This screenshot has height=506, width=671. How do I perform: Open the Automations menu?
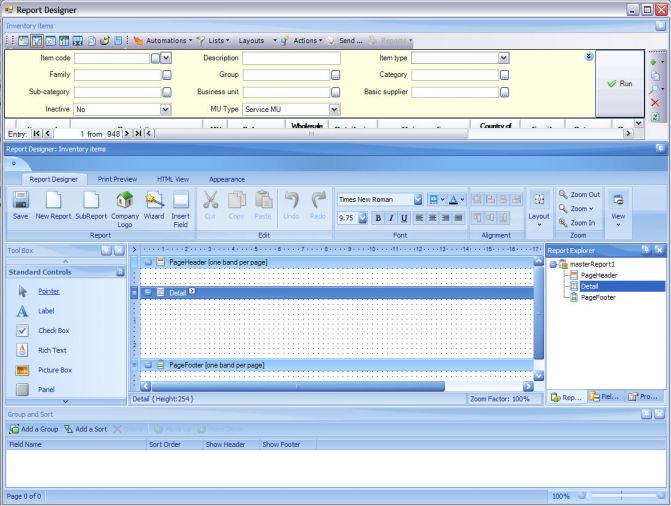click(x=163, y=41)
